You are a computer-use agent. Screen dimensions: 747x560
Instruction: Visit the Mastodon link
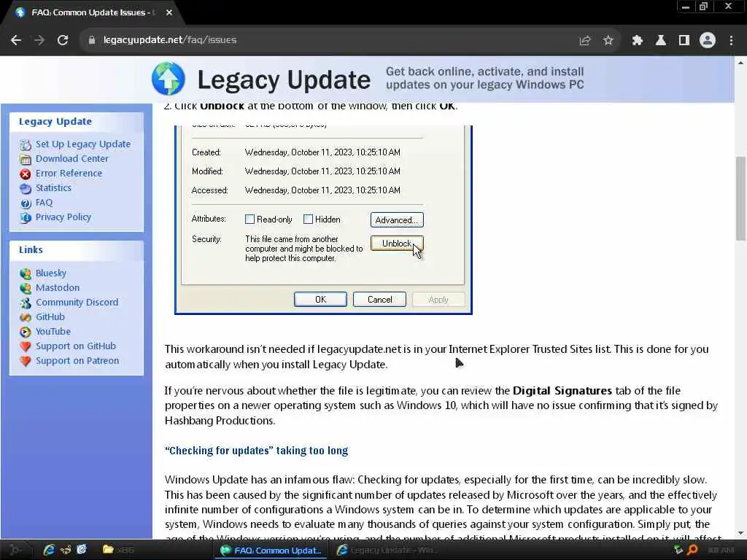58,287
